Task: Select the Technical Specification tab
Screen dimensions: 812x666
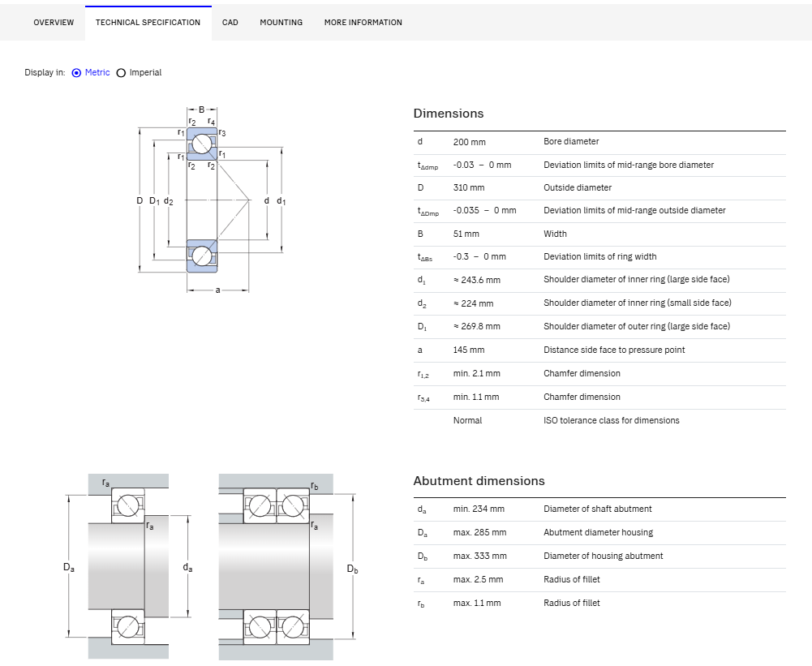Action: point(148,23)
